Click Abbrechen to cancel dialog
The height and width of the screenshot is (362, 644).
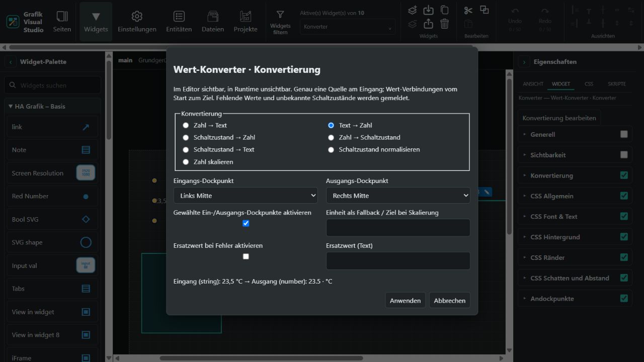[x=450, y=301]
